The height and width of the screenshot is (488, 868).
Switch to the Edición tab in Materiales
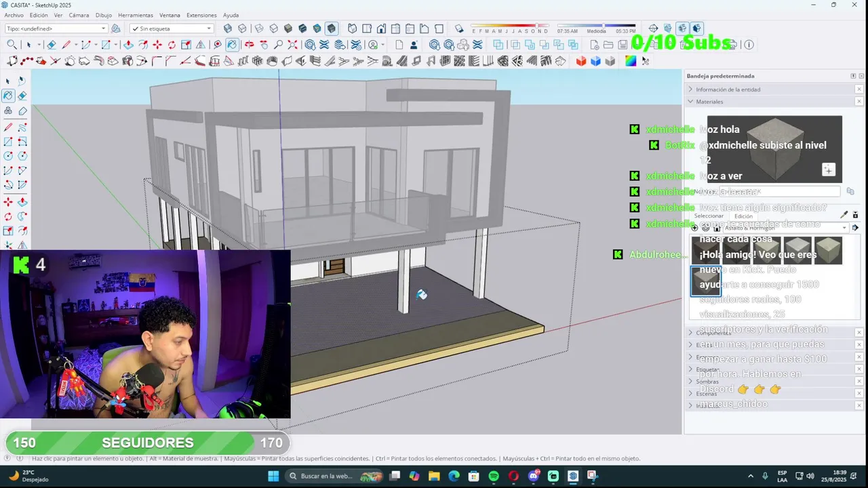pyautogui.click(x=743, y=216)
